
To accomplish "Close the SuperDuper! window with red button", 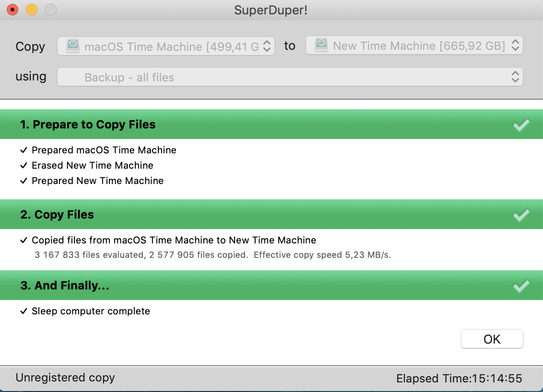I will coord(12,10).
